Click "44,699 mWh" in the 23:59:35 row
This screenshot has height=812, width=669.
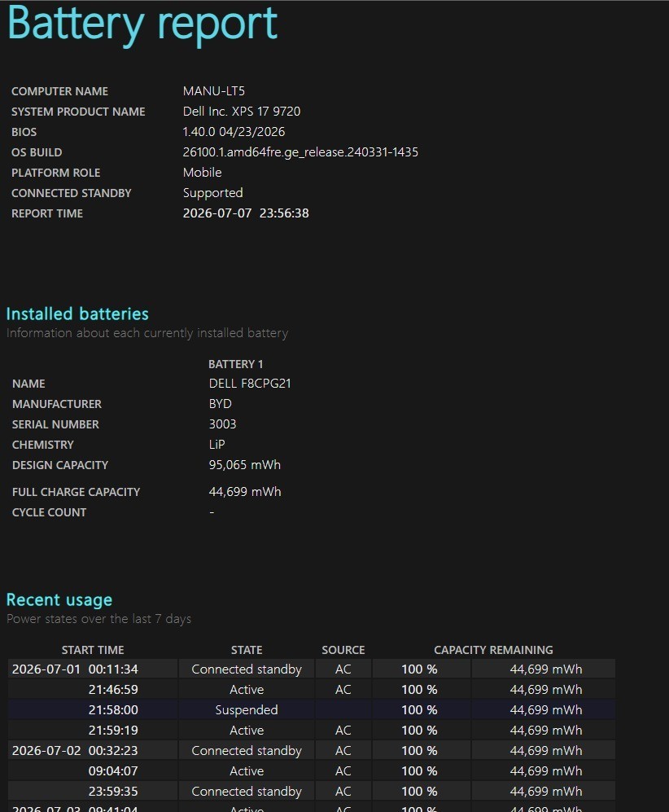[546, 792]
